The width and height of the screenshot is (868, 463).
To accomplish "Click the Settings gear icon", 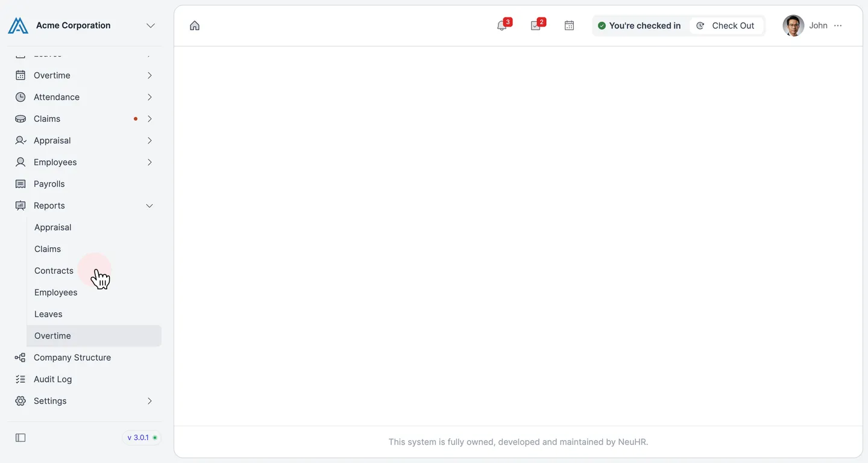I will [x=20, y=401].
